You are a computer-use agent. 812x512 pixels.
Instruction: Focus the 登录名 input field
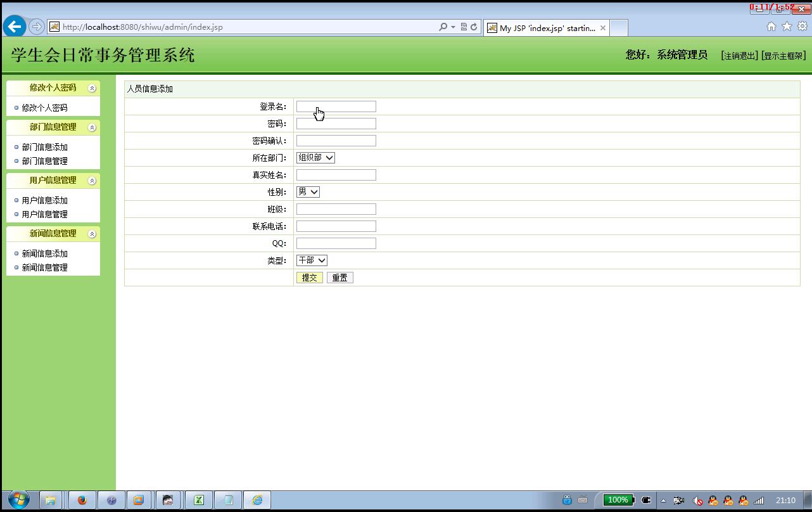336,106
